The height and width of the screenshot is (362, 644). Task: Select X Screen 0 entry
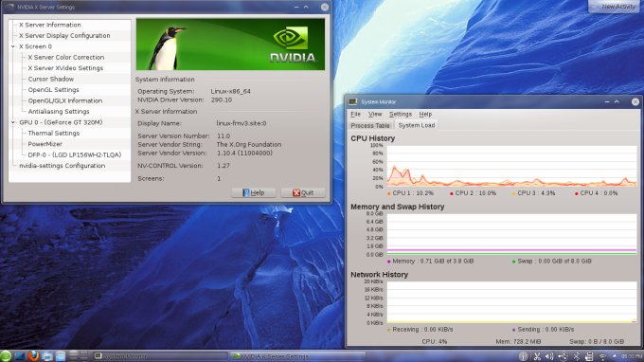[35, 46]
